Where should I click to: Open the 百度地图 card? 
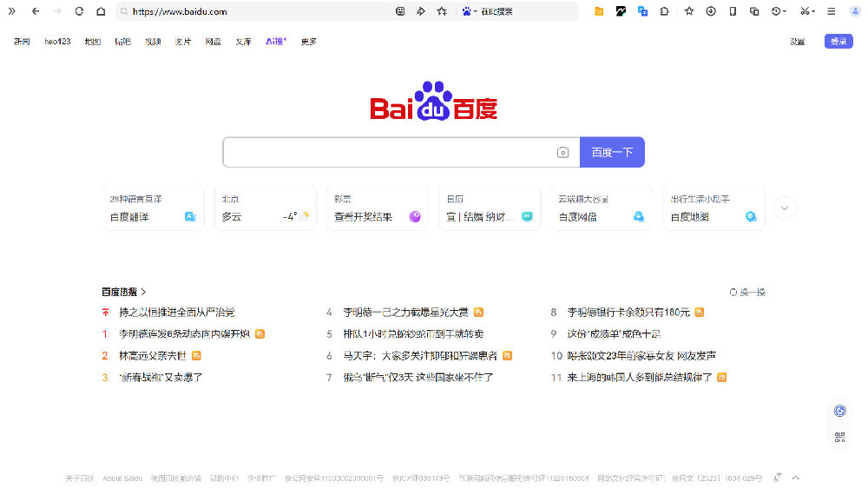pyautogui.click(x=713, y=208)
